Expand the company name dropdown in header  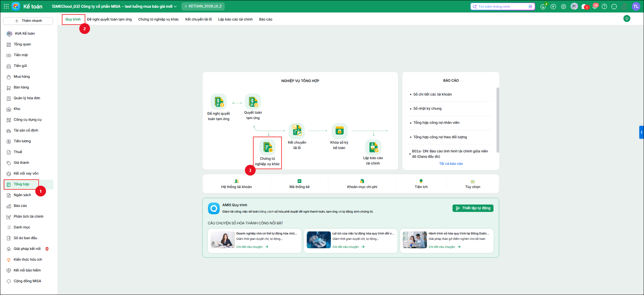(x=114, y=6)
